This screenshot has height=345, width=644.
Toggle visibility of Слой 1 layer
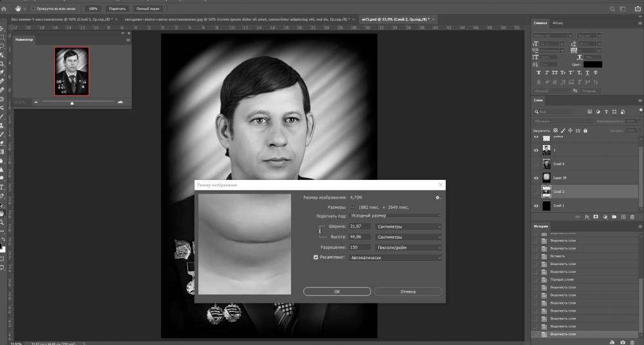536,206
